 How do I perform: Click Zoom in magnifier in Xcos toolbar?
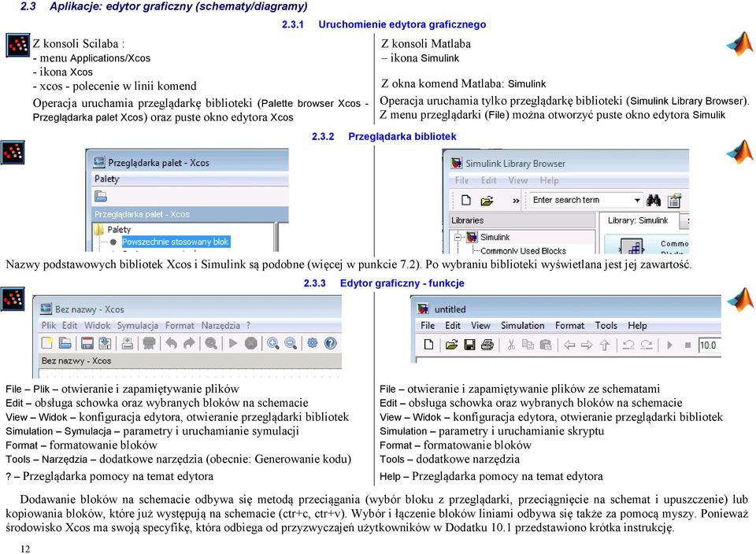point(273,343)
